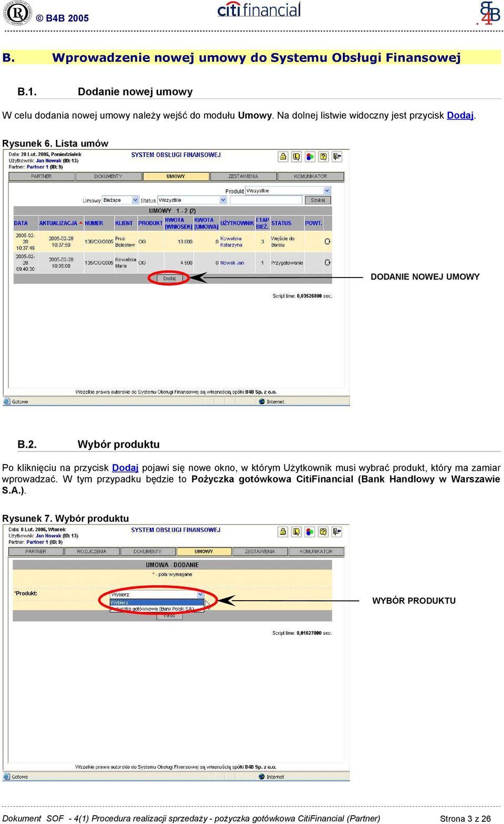Sort by AKTUALIZACJA column header
504x824 pixels.
pos(58,223)
